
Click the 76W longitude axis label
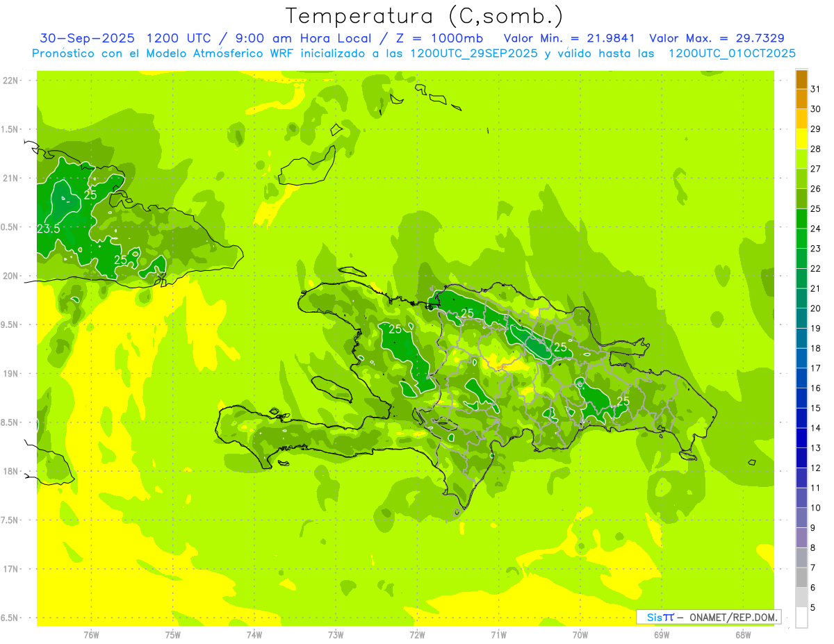(91, 634)
